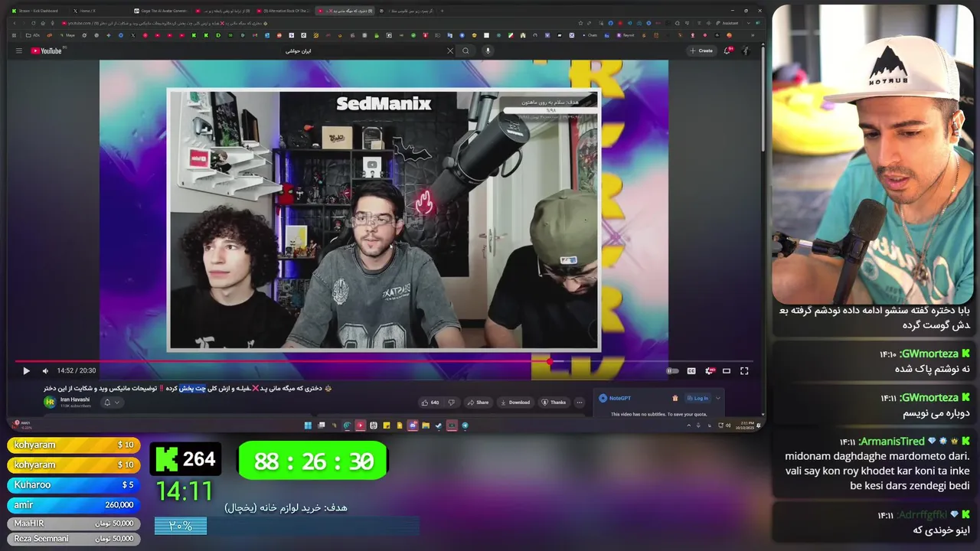Open the Iran Havashi channel avatar
The image size is (980, 551).
50,402
